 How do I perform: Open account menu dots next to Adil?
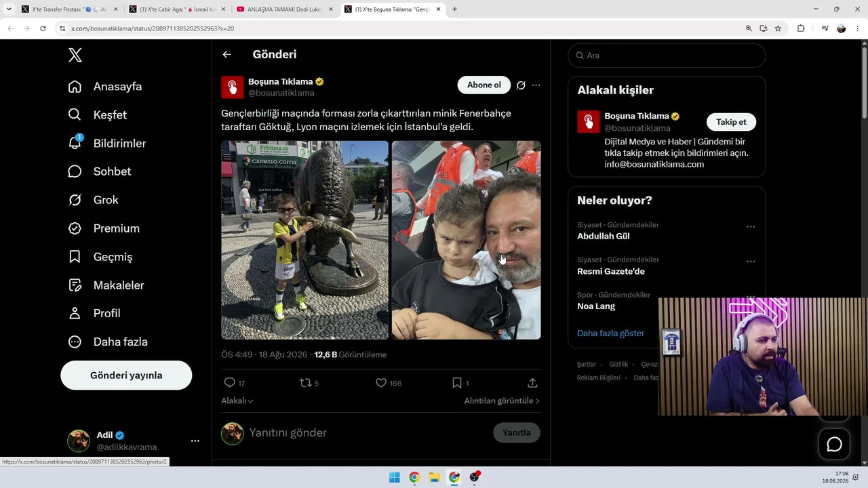click(x=195, y=441)
